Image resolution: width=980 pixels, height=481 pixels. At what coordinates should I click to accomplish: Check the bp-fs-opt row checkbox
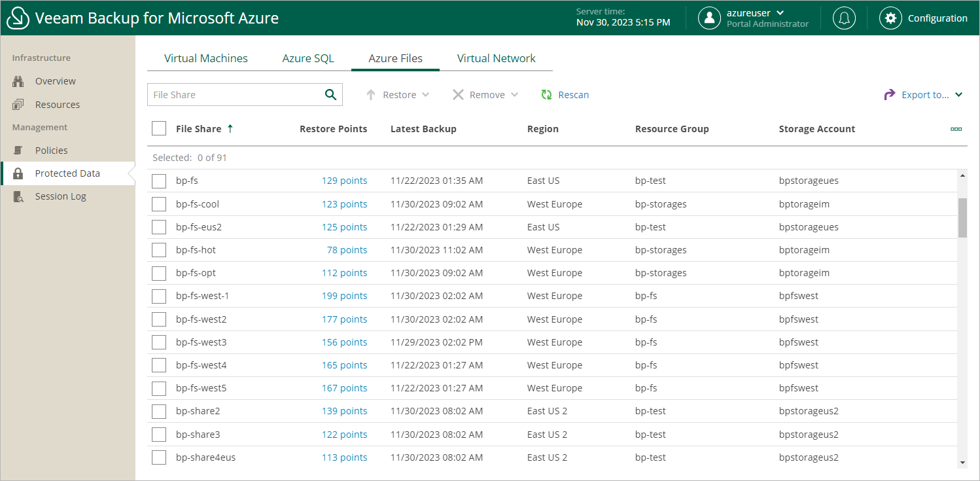click(x=159, y=273)
